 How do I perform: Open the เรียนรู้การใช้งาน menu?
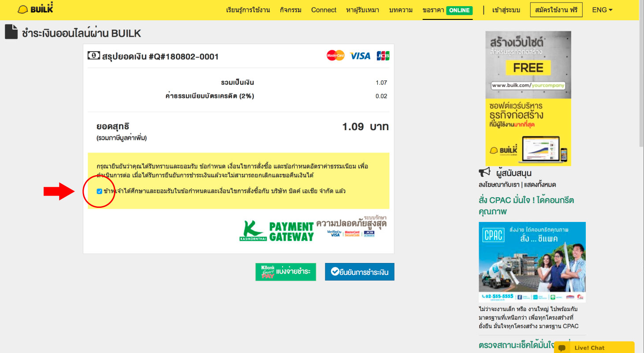pyautogui.click(x=248, y=10)
